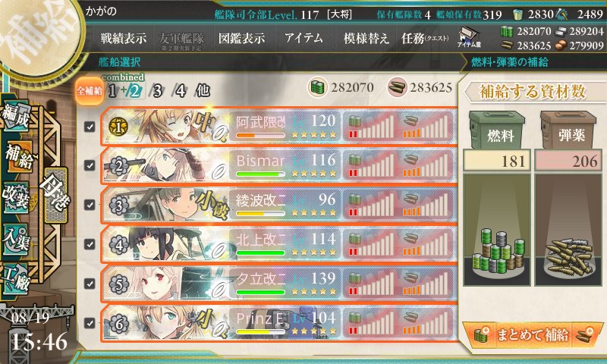This screenshot has height=364, width=607.
Task: Click the 弾薬 ammo crate icon
Action: (x=568, y=130)
